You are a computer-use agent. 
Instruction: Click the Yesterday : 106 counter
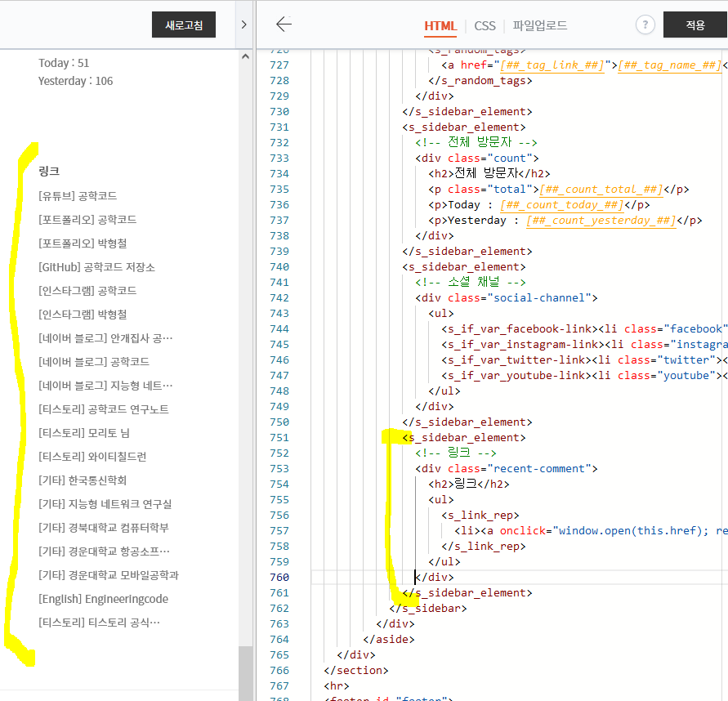tap(75, 81)
